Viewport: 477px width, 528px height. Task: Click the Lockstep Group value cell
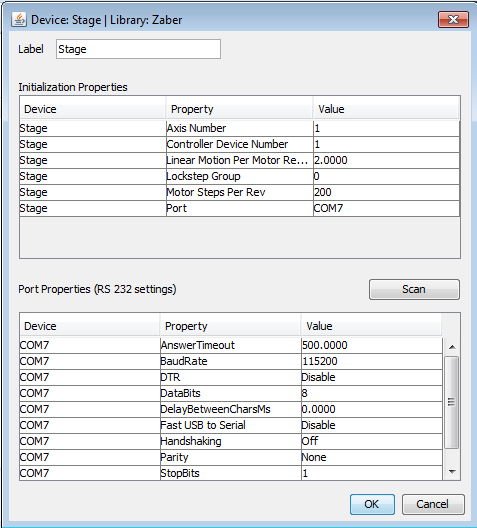pyautogui.click(x=386, y=176)
